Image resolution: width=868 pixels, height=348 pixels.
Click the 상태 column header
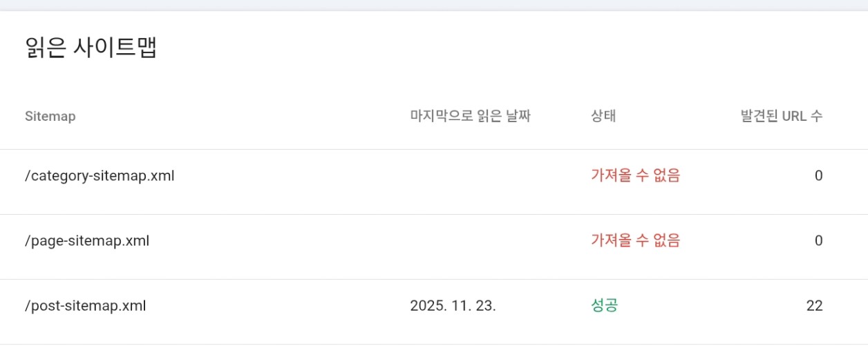(x=603, y=116)
